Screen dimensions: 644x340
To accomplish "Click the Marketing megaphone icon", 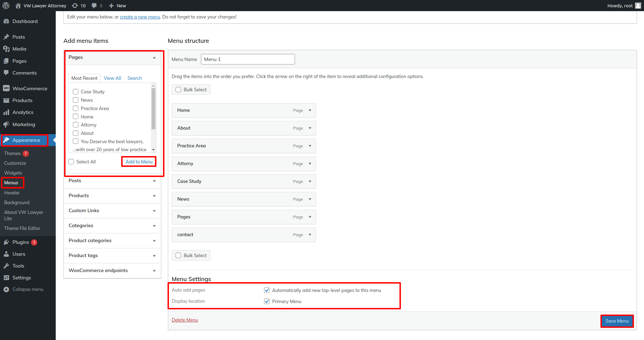I will click(x=6, y=124).
